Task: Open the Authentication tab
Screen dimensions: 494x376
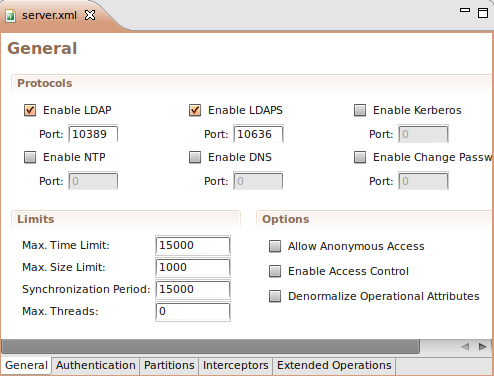Action: [96, 365]
